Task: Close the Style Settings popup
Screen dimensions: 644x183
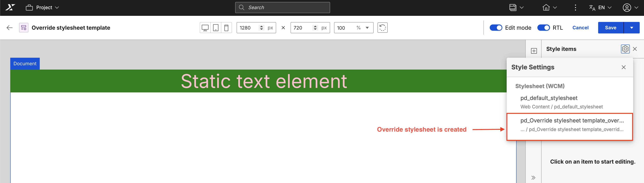Action: tap(624, 67)
